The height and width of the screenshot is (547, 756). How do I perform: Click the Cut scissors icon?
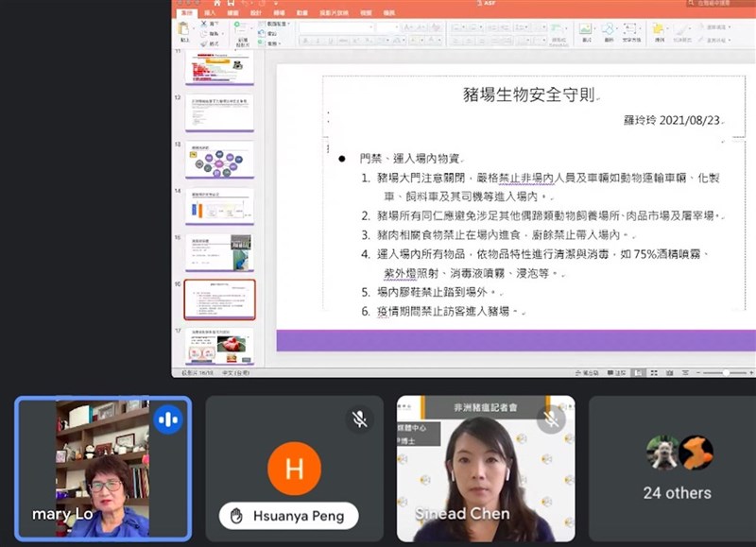click(203, 23)
